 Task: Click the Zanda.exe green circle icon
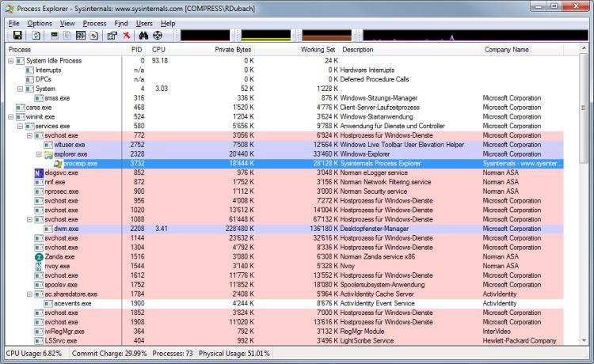(x=39, y=257)
